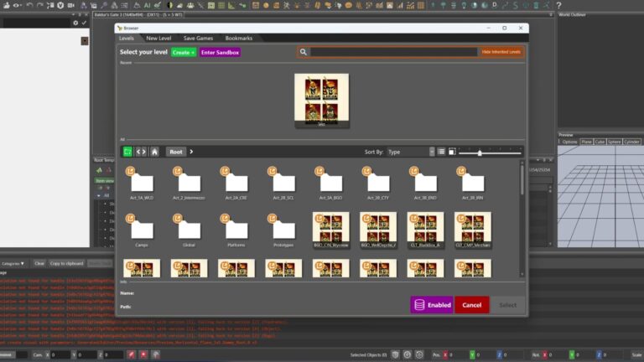Select the Act_2_Intermezzo folder
Viewport: 644px width, 362px height.
[189, 184]
